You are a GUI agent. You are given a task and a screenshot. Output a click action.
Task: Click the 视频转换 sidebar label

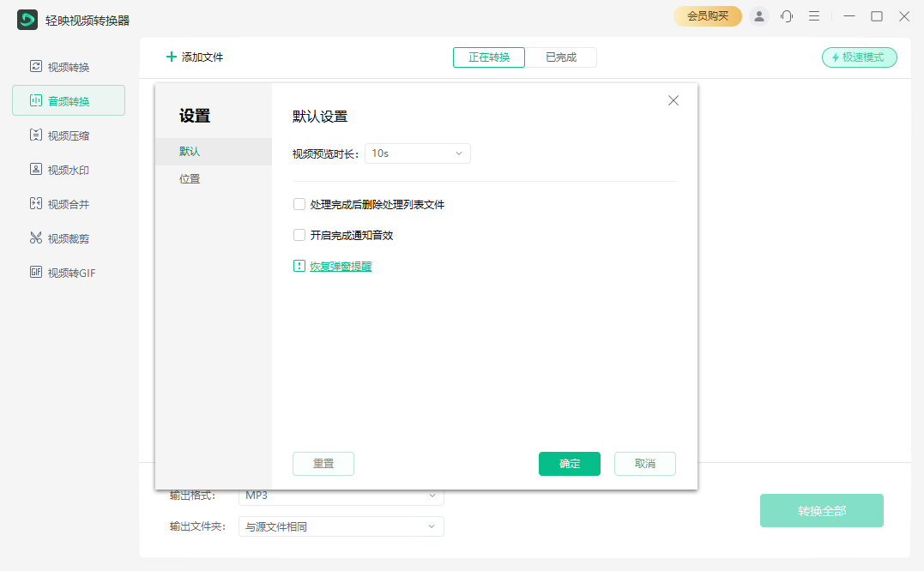click(69, 67)
